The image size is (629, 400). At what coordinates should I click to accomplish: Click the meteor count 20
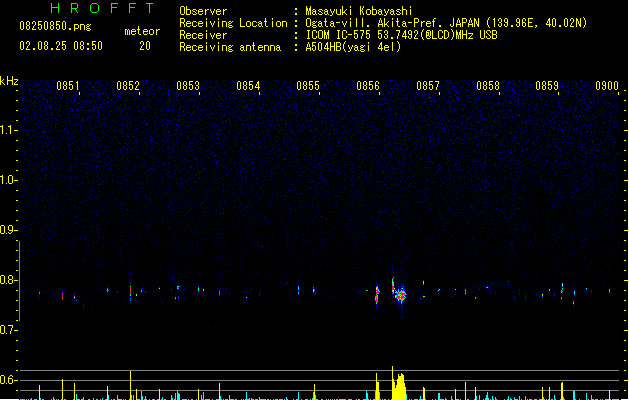coord(145,46)
